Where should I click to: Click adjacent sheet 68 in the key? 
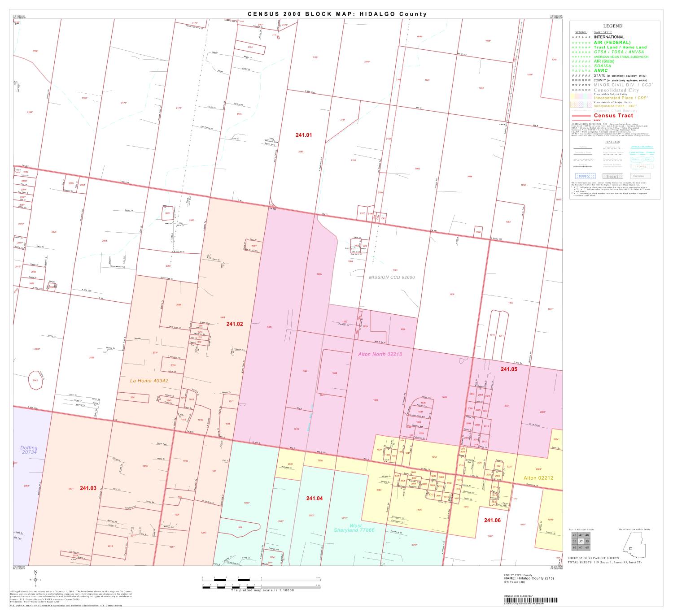[x=587, y=547]
